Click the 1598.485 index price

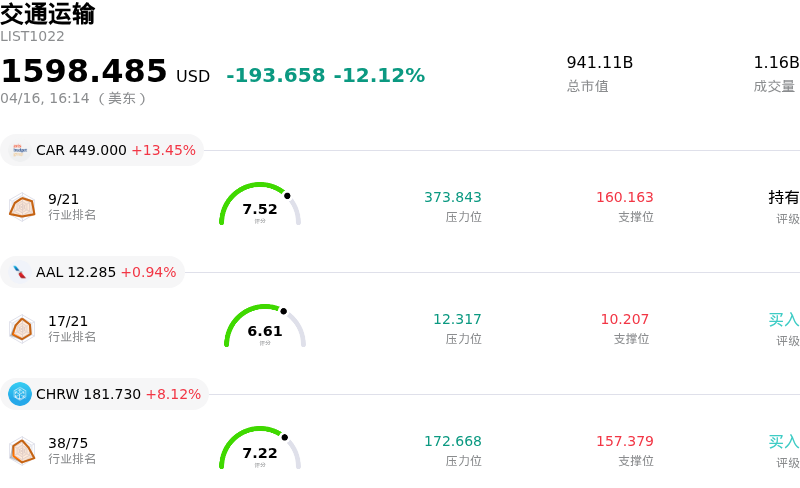(x=84, y=71)
